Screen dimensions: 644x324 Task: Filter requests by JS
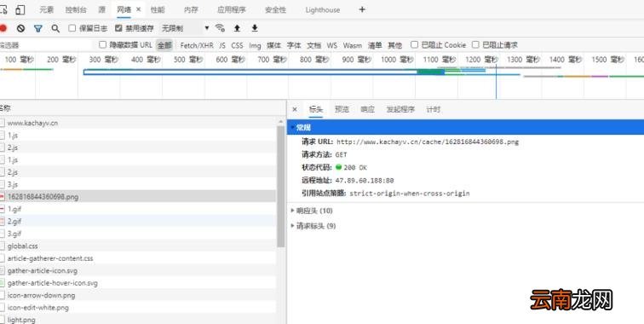(x=222, y=45)
